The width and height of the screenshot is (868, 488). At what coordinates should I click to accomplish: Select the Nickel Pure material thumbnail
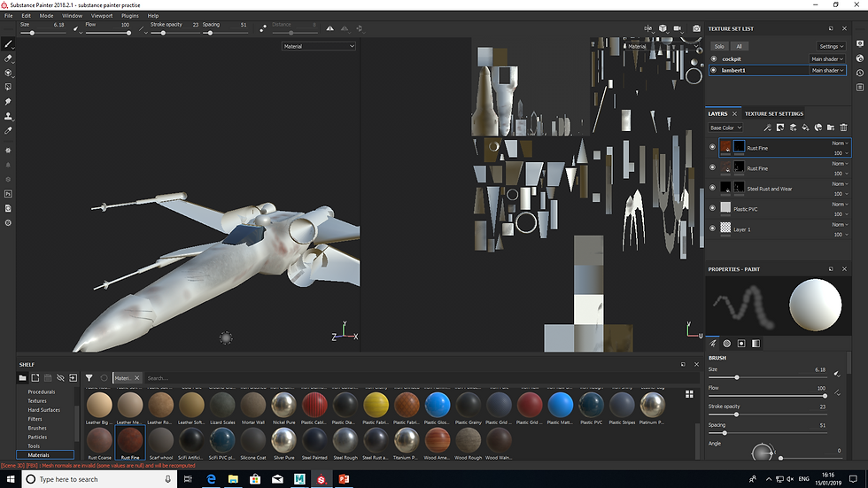(283, 408)
